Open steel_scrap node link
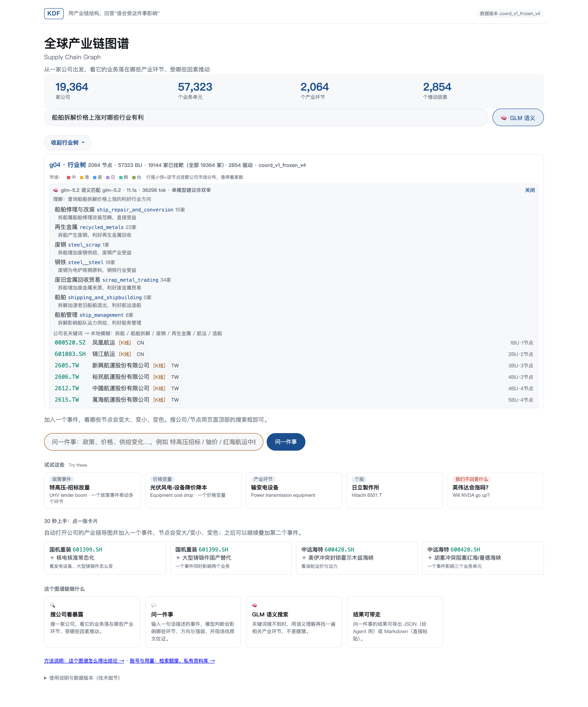Image resolution: width=588 pixels, height=707 pixels. [x=84, y=245]
